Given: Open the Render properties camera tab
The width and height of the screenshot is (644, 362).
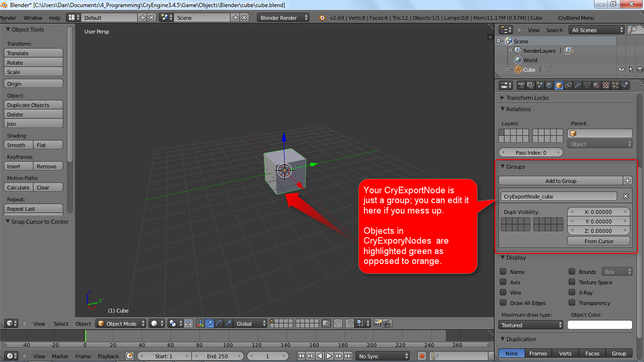Looking at the screenshot, I should [521, 85].
